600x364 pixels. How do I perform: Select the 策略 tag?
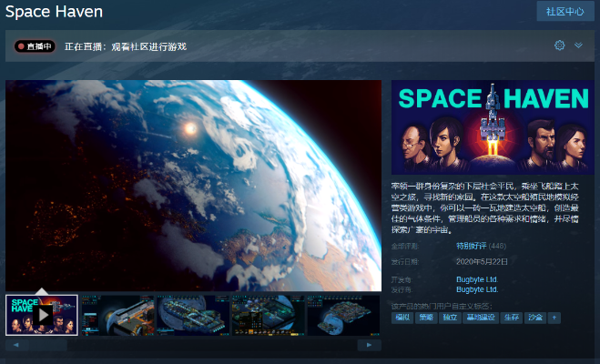[426, 318]
